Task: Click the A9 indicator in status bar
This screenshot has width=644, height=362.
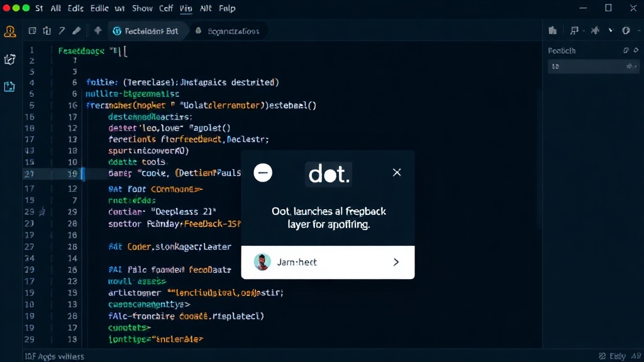Action: click(x=636, y=356)
